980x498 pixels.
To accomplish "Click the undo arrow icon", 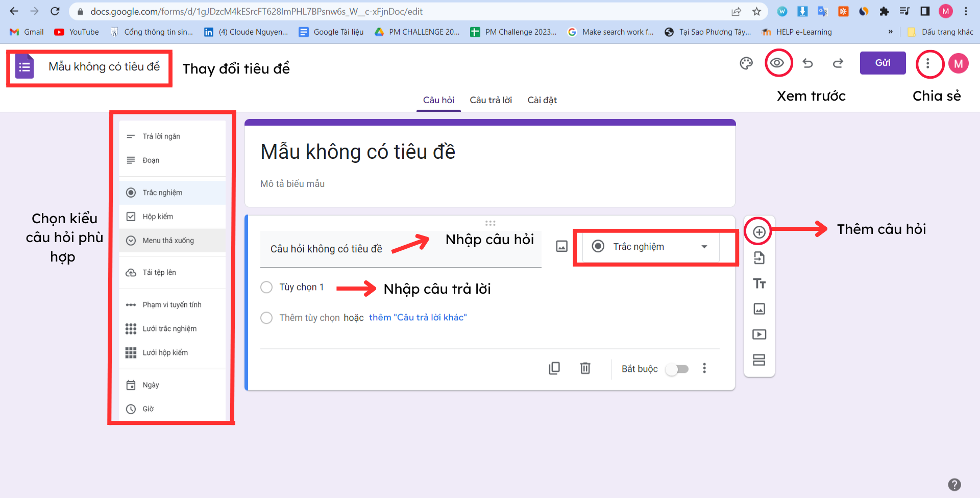I will point(807,63).
